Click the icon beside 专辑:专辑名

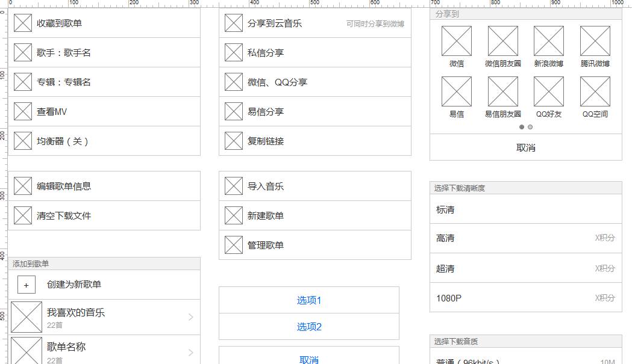point(22,82)
